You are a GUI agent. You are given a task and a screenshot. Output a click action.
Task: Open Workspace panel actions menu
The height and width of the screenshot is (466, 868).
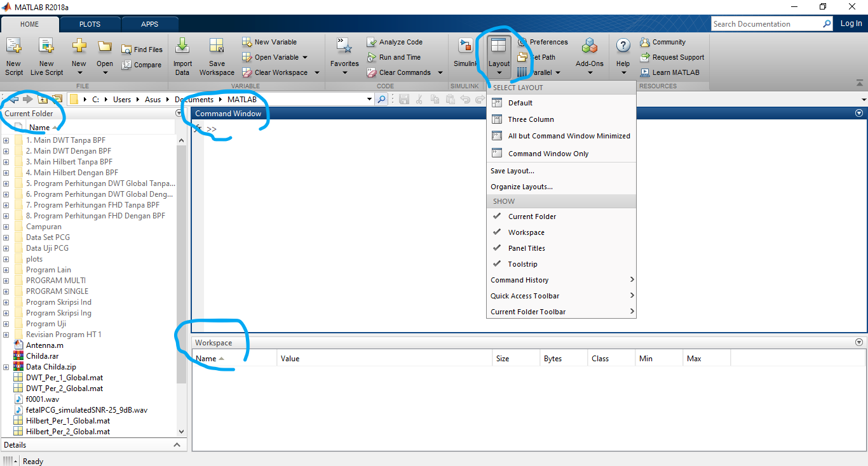859,342
